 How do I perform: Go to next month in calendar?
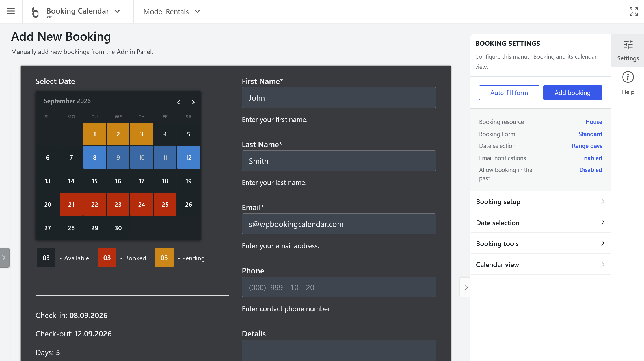(193, 102)
